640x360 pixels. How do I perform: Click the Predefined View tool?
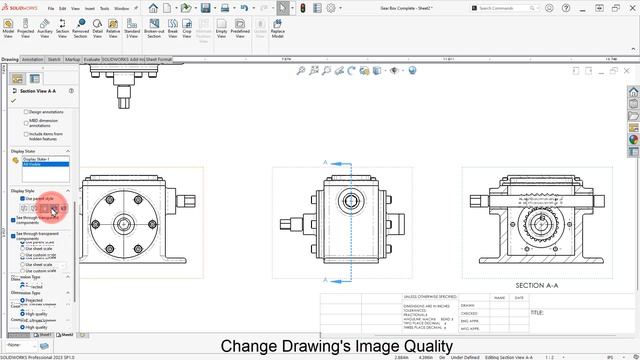[x=240, y=29]
